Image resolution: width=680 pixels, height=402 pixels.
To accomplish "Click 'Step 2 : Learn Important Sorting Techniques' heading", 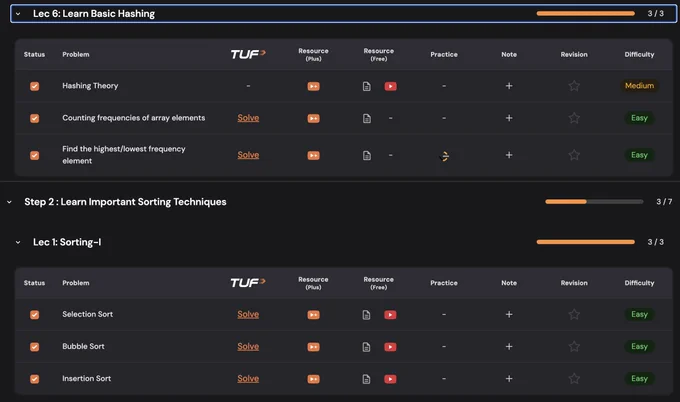I will pyautogui.click(x=125, y=202).
